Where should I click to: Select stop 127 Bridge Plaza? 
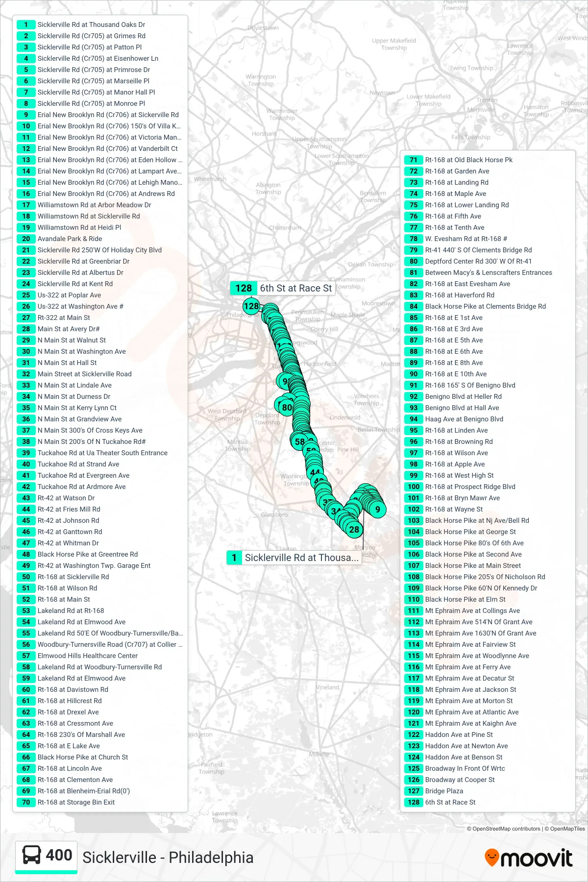pos(434,791)
